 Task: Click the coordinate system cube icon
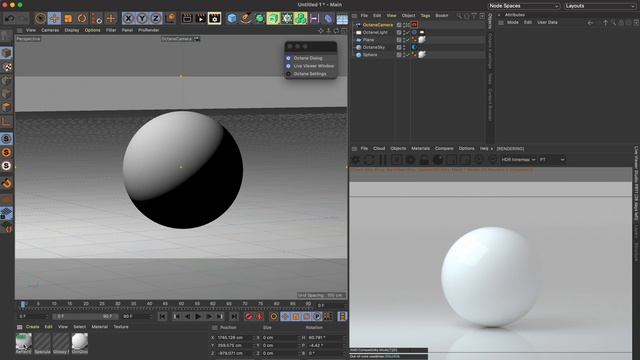click(170, 18)
